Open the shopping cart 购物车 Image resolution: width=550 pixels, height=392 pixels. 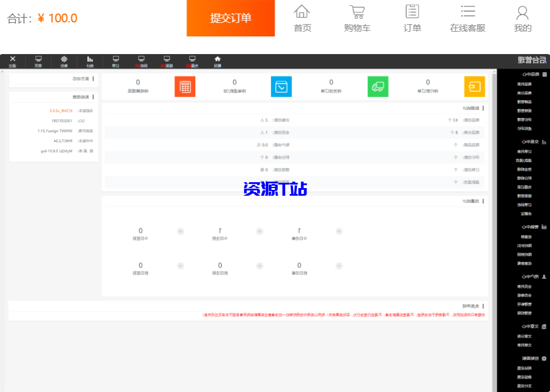coord(357,18)
